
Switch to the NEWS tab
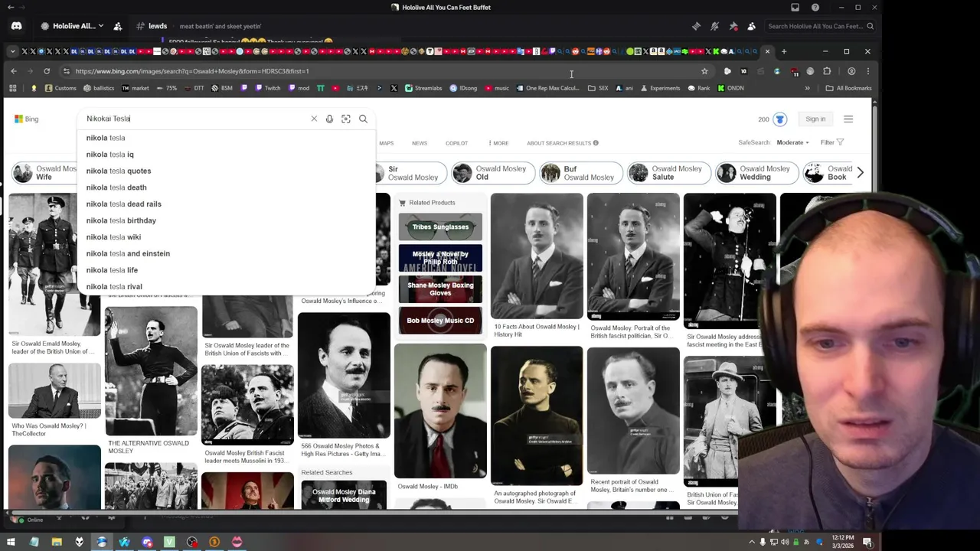tap(420, 143)
